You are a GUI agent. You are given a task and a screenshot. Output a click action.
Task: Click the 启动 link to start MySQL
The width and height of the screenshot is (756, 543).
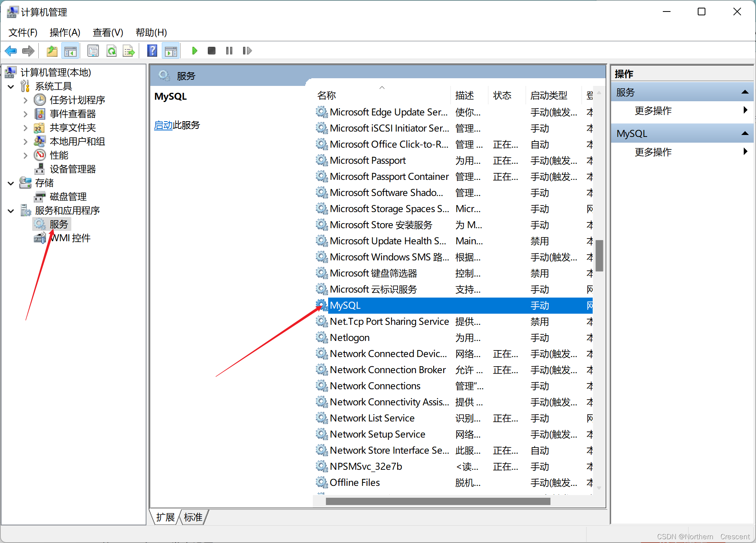click(x=163, y=125)
